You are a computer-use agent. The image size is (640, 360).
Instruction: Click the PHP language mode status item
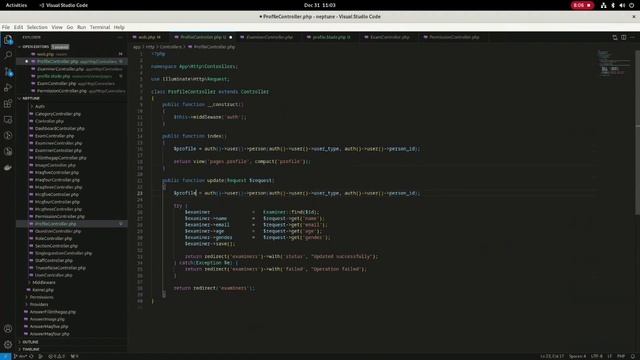[621, 356]
